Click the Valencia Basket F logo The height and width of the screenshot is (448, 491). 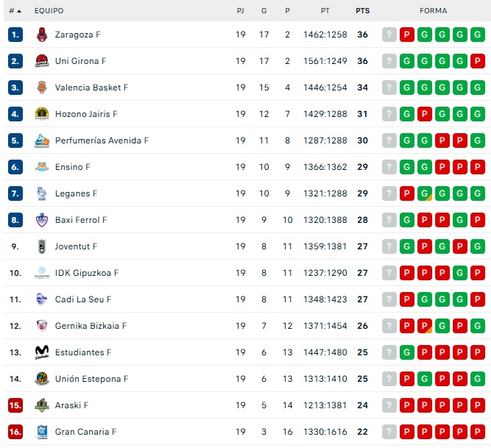point(41,88)
